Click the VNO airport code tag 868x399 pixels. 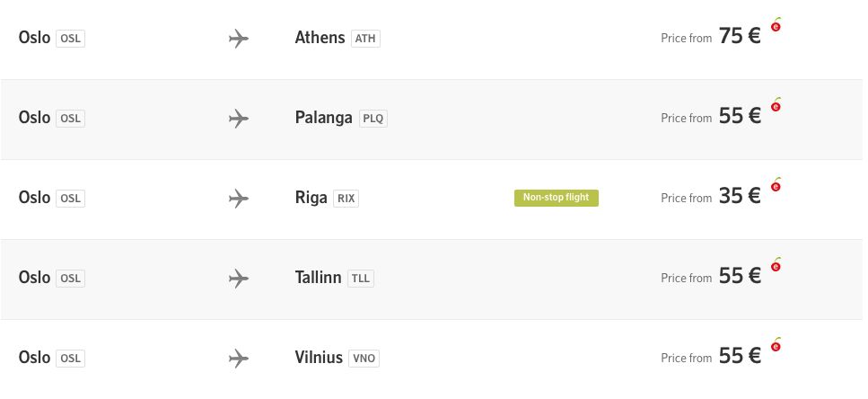pyautogui.click(x=364, y=358)
